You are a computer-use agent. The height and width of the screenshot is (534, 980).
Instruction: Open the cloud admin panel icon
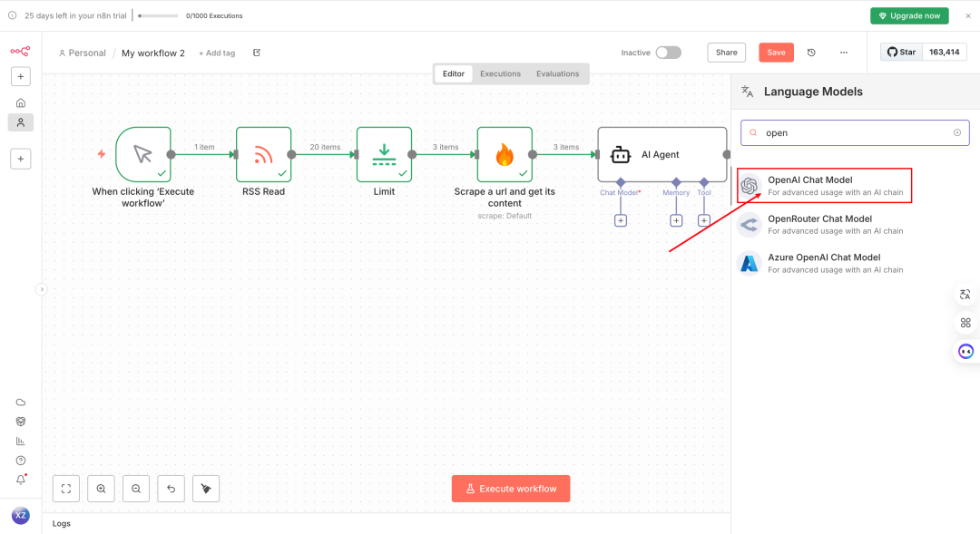[x=21, y=403]
